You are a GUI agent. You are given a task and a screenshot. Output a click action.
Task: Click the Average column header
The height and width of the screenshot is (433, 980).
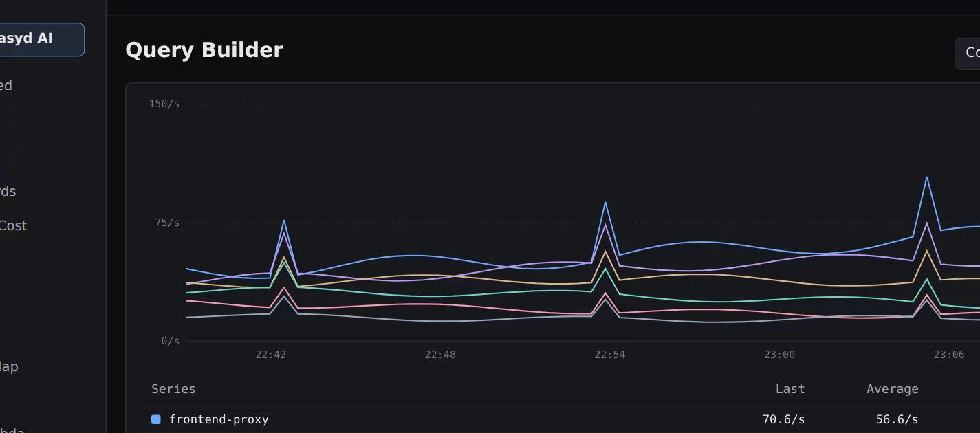click(x=893, y=389)
